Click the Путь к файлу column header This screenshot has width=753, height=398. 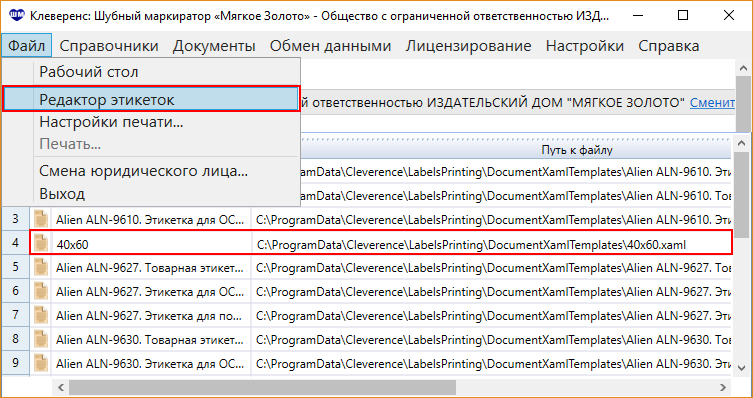click(x=577, y=150)
